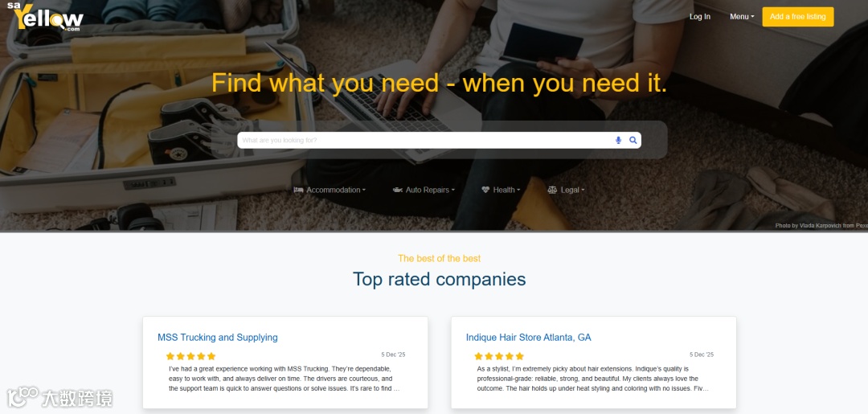The width and height of the screenshot is (868, 414).
Task: Click the MSS Trucking review text
Action: [284, 379]
